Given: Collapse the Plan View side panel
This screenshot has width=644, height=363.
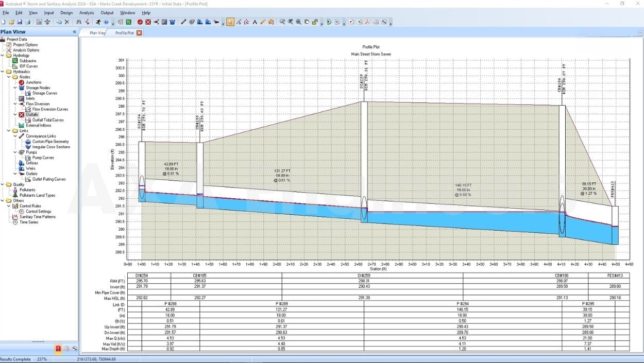Looking at the screenshot, I should (74, 32).
